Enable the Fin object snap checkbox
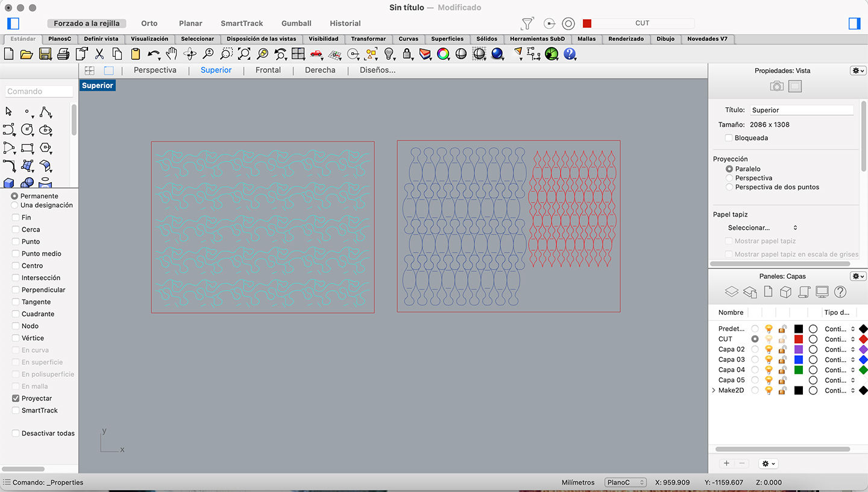 click(x=16, y=217)
